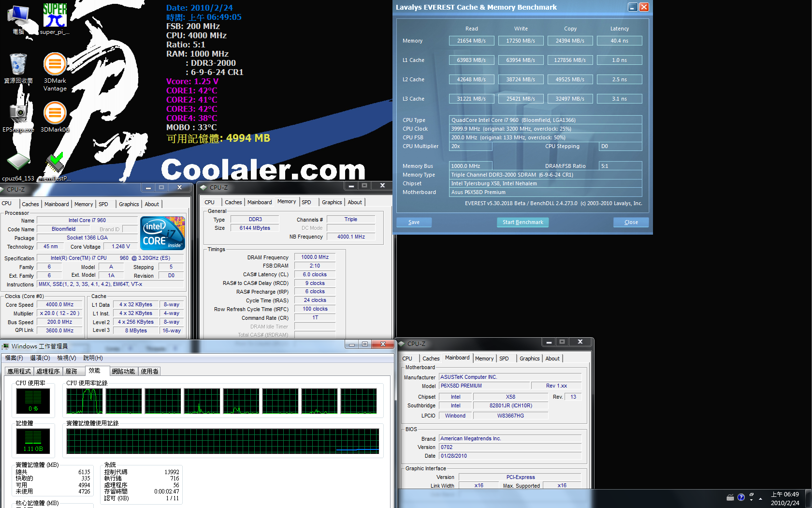Click the DRAM Frequency field 1000.0 MHz
The height and width of the screenshot is (508, 812).
(x=315, y=257)
